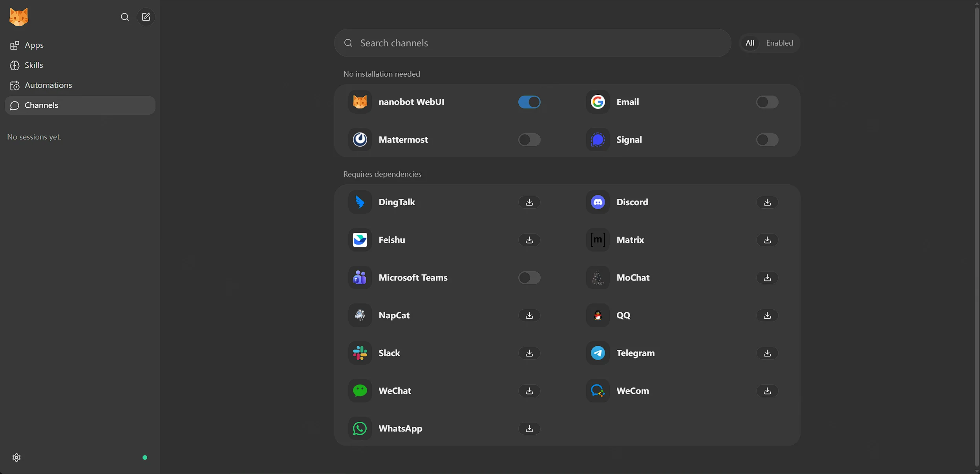Install NapCat with its download button
Viewport: 980px width, 474px height.
tap(529, 315)
